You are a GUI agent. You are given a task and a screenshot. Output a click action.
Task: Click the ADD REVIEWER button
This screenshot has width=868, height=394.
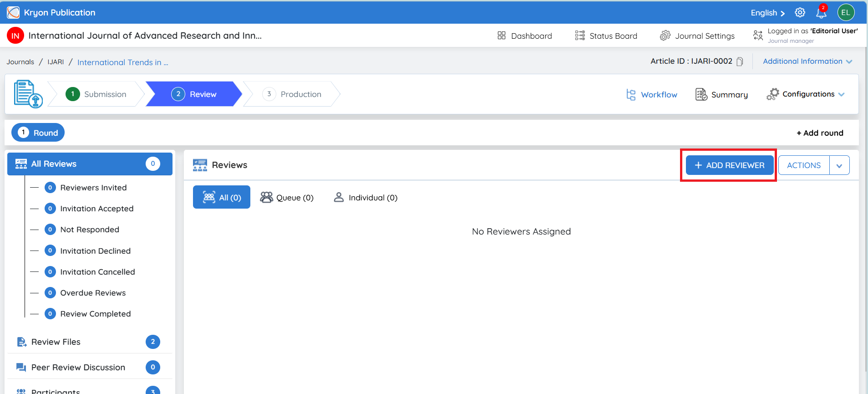point(730,165)
